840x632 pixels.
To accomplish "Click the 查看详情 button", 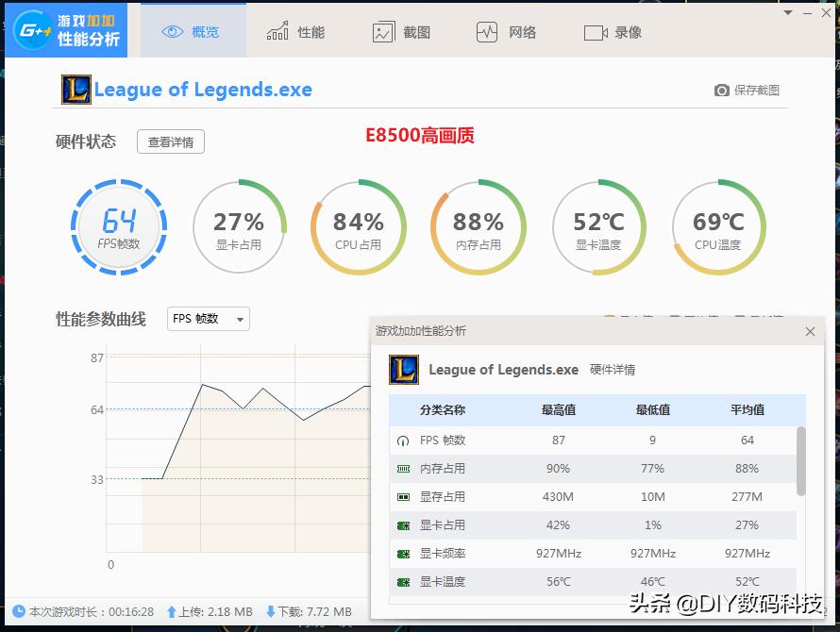I will pyautogui.click(x=170, y=141).
